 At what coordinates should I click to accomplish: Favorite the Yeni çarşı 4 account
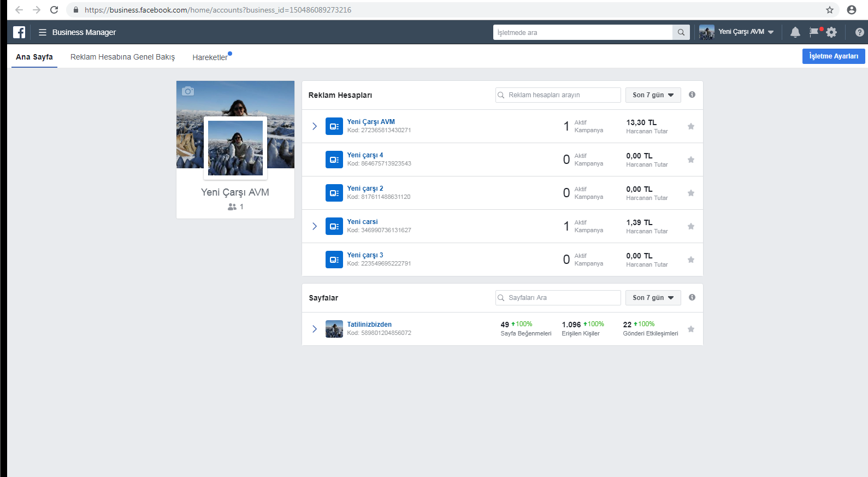coord(691,160)
